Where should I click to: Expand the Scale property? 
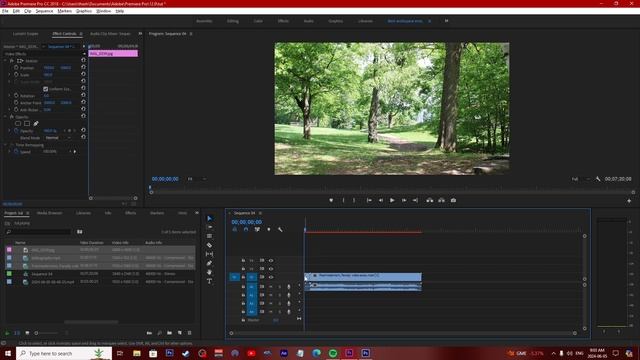pyautogui.click(x=9, y=75)
